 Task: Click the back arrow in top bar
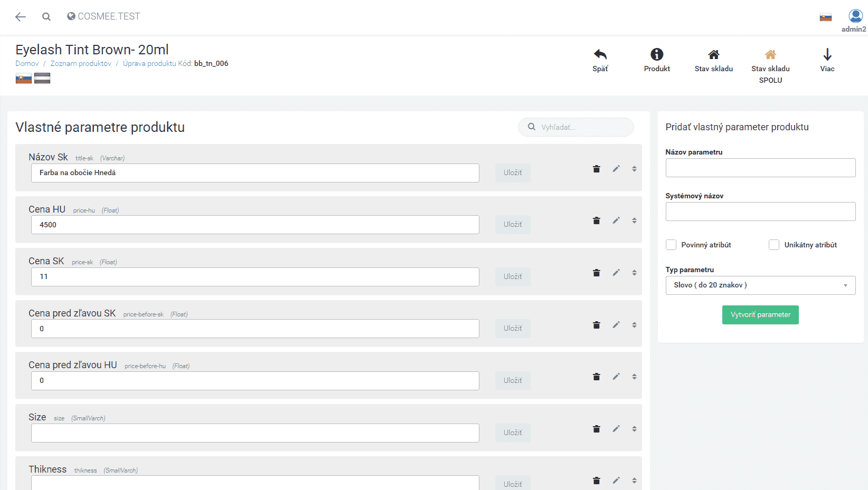(x=21, y=17)
